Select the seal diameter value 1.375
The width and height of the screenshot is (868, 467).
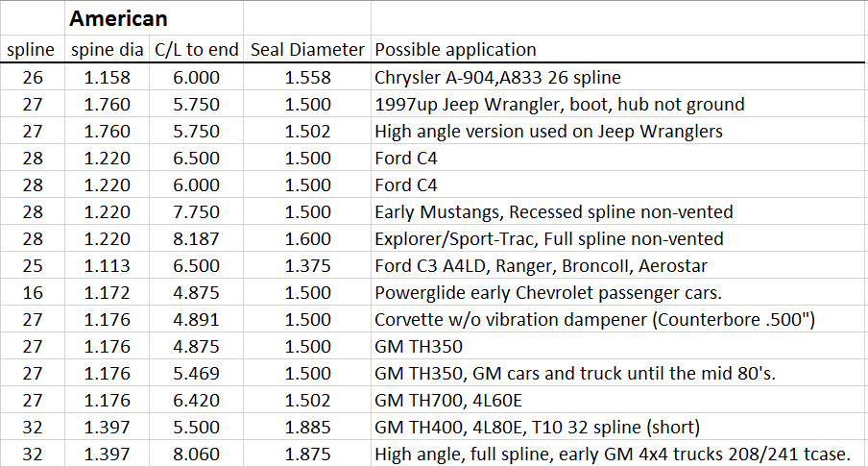pos(307,265)
